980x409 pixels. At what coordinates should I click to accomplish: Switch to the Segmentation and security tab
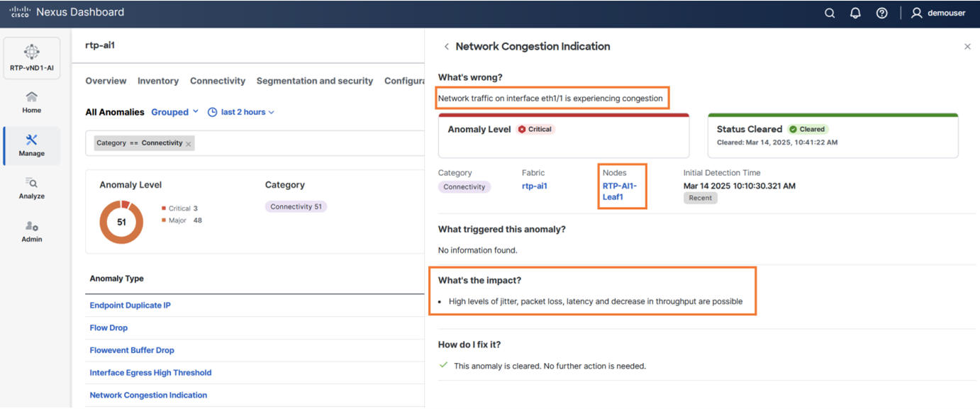pyautogui.click(x=314, y=81)
